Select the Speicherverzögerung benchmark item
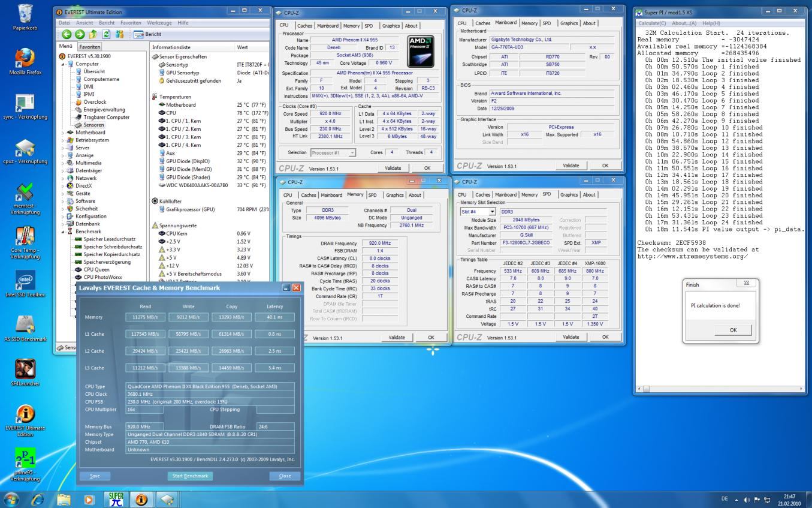 (x=102, y=261)
